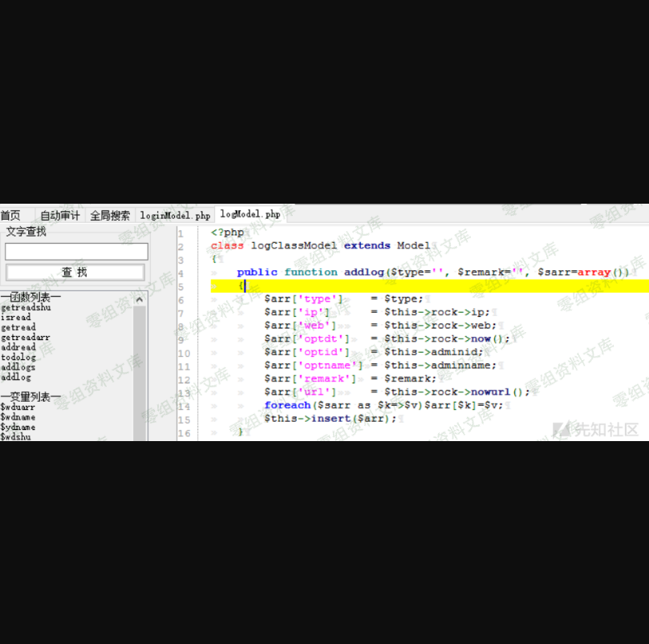
Task: Click the foreach keyword on line 14
Action: (286, 405)
